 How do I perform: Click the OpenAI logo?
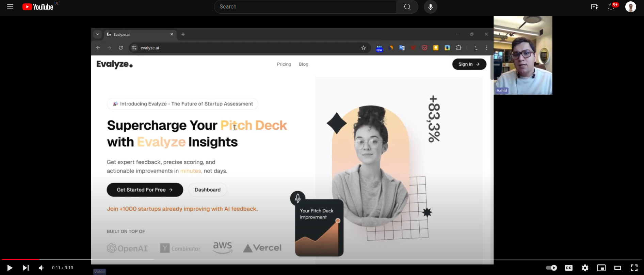pos(127,248)
